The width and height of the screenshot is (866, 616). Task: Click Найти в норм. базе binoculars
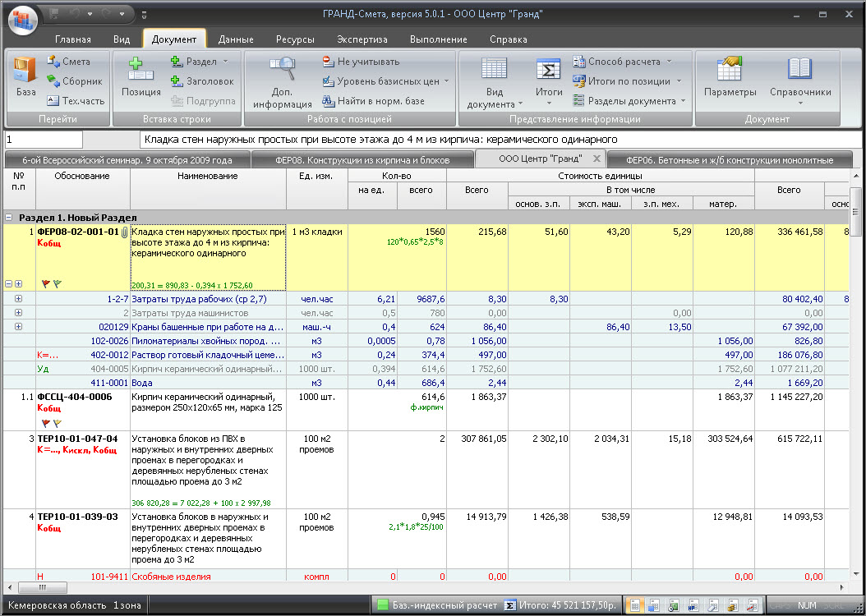pos(328,101)
